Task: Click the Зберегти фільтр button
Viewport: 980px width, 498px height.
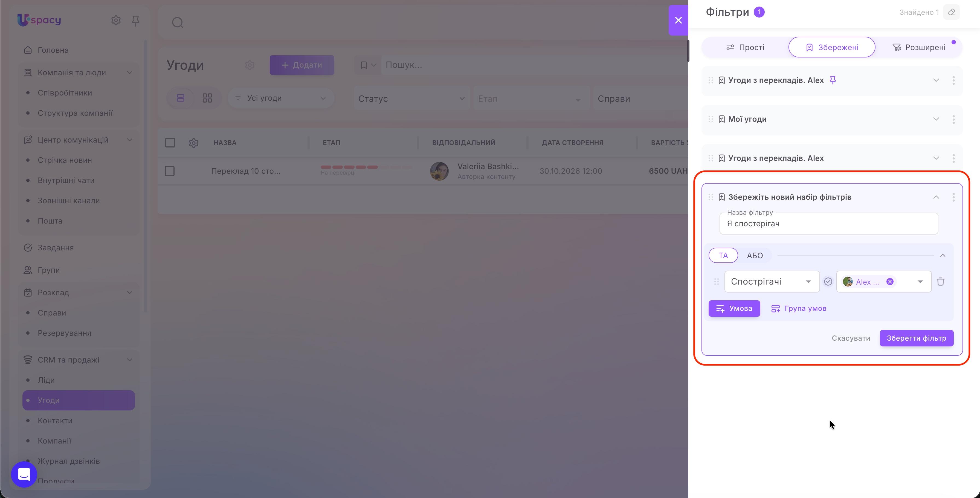Action: (917, 338)
